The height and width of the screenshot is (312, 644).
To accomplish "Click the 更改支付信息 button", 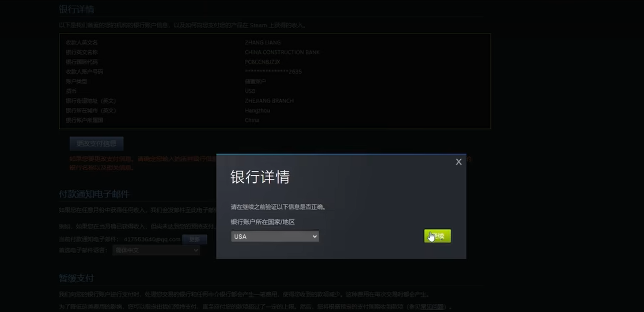I will [96, 143].
